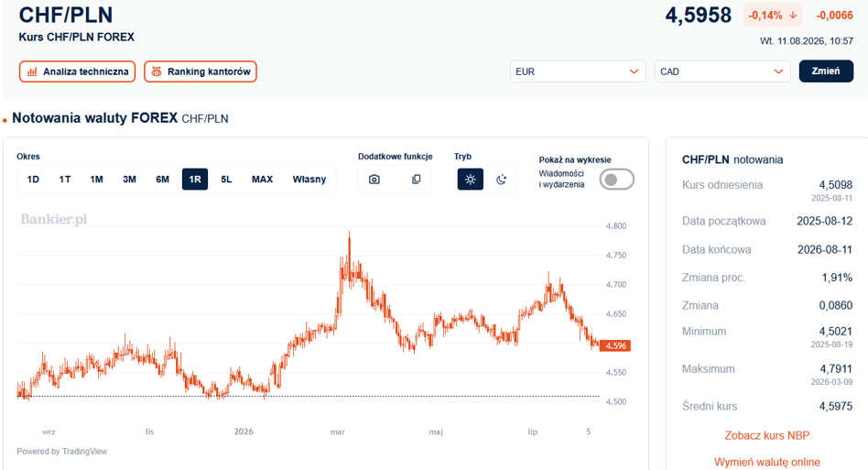The image size is (868, 470).
Task: Select the 1T period
Action: [x=65, y=180]
